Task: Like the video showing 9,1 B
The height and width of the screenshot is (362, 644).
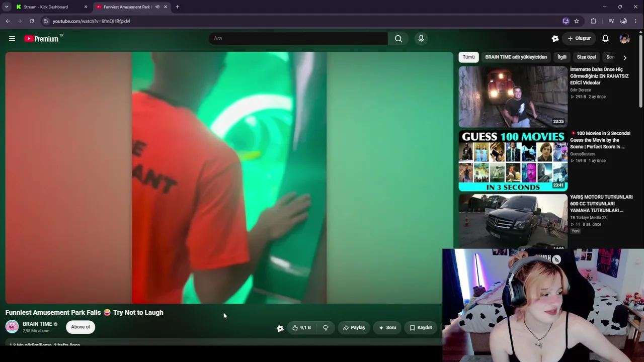Action: 301,328
